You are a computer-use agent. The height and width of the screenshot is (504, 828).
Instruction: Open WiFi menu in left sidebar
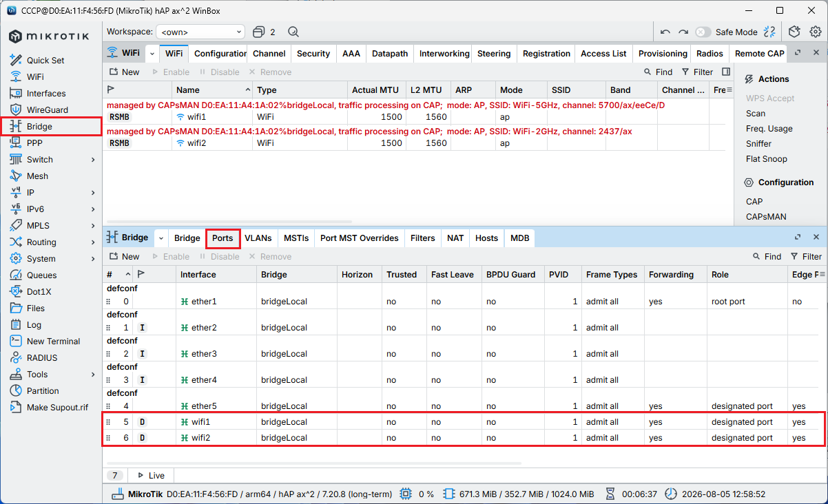[x=35, y=77]
